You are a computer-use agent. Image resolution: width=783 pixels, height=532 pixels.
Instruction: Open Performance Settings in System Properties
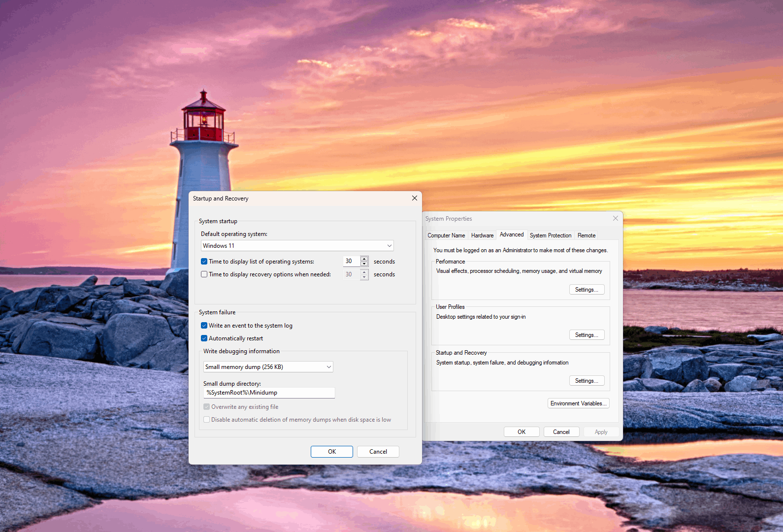[587, 290]
